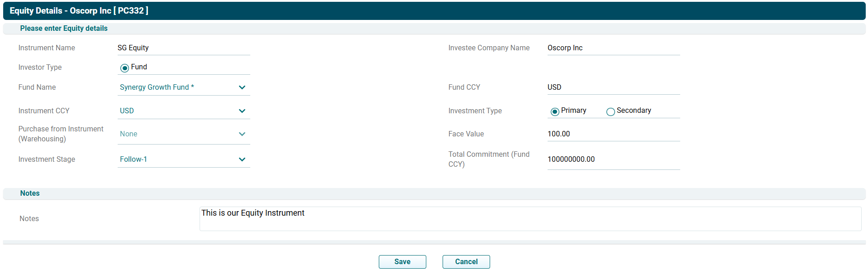Click the Investee Company Name field
The width and height of the screenshot is (868, 280).
point(613,48)
